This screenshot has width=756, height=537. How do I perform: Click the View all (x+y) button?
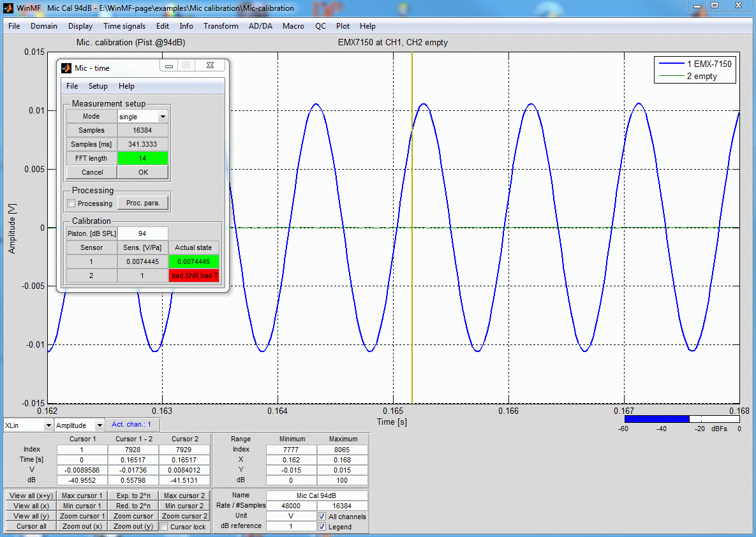(31, 496)
